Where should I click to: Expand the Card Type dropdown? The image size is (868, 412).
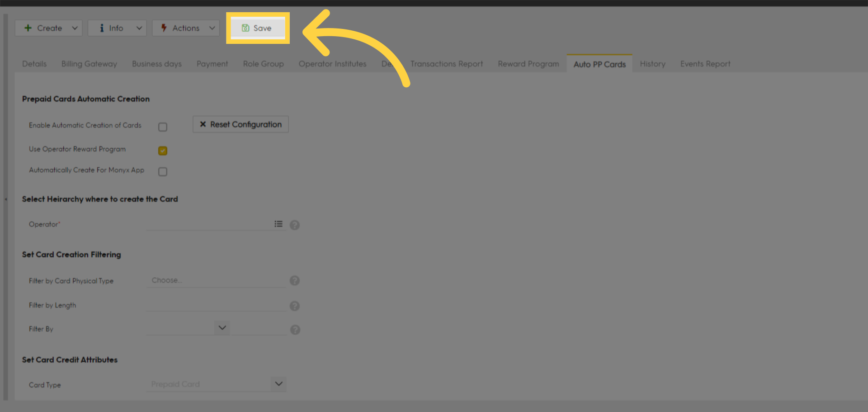pyautogui.click(x=278, y=384)
